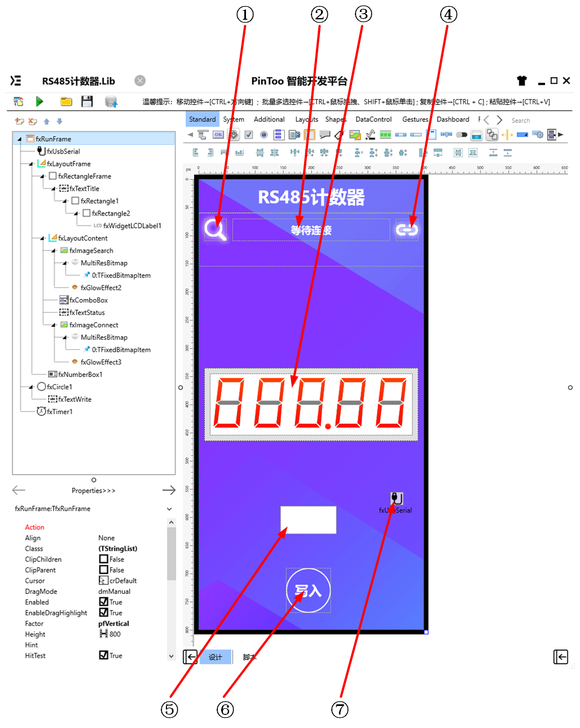This screenshot has width=580, height=728.
Task: Click the white number box on the canvas
Action: click(309, 520)
